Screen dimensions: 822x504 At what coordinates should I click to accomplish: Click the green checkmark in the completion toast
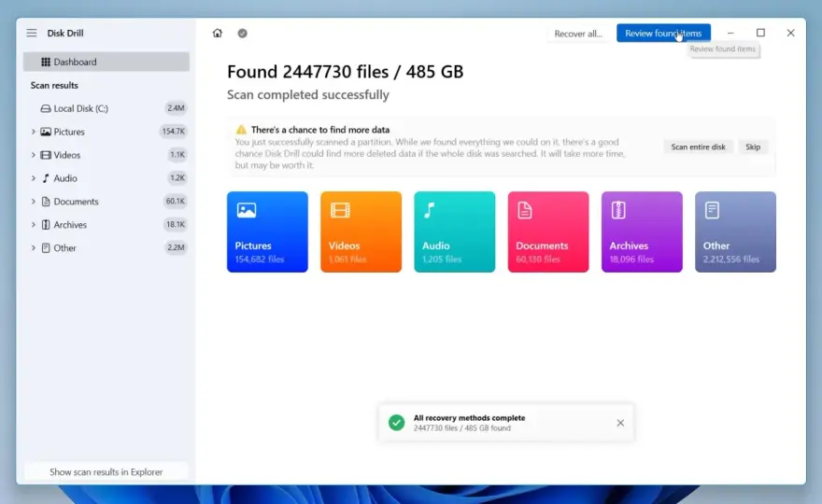[x=396, y=423]
